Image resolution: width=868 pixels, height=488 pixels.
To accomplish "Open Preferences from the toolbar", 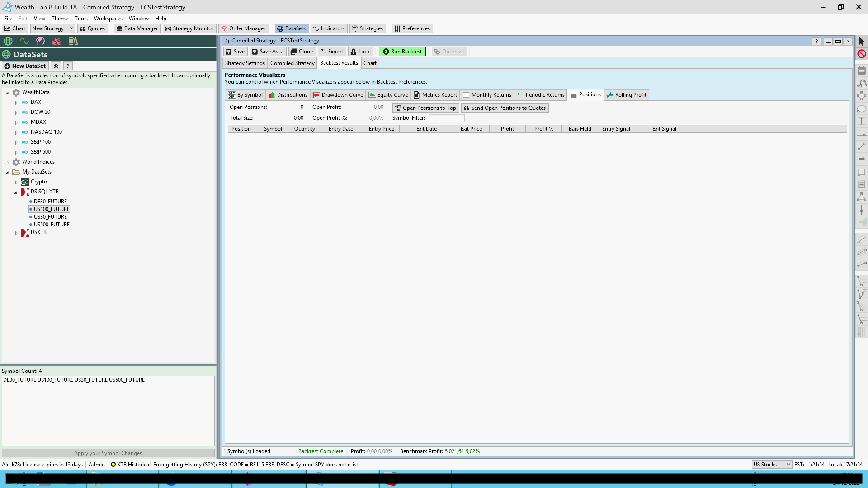I will [412, 28].
